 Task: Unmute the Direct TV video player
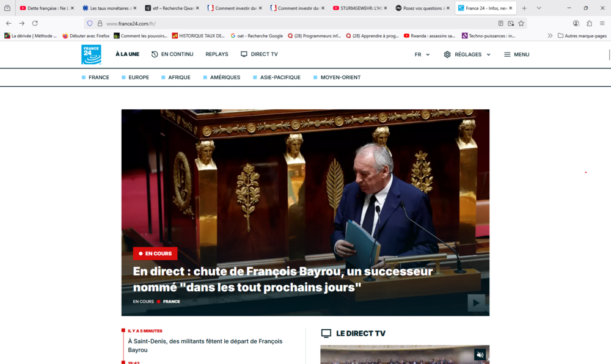pos(480,354)
